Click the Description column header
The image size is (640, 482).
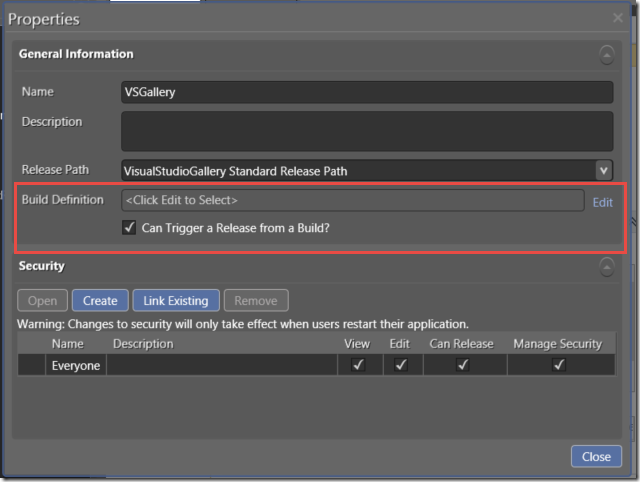(x=143, y=344)
